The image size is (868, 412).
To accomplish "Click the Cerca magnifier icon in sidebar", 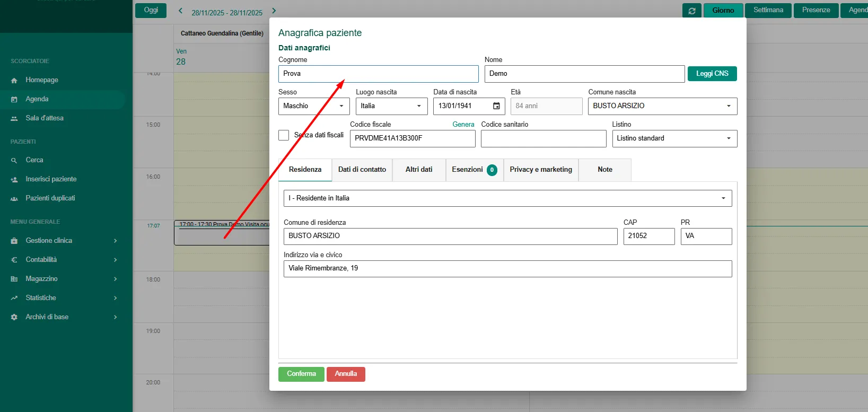I will tap(14, 160).
